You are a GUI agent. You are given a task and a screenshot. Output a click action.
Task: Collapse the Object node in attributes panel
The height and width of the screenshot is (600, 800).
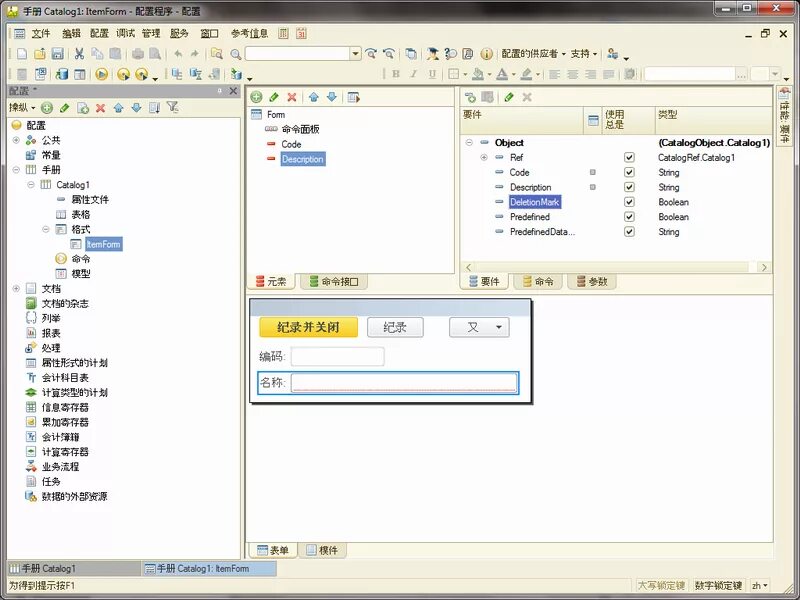469,142
